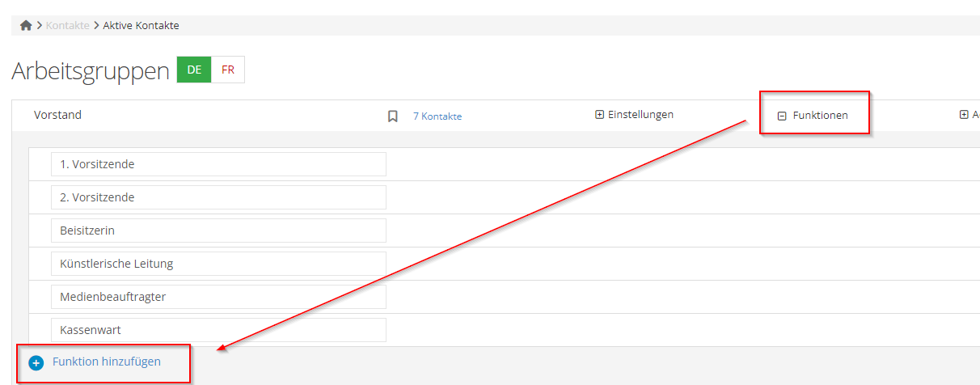This screenshot has height=385, width=980.
Task: Click into the Beisitzerin field
Action: point(218,231)
